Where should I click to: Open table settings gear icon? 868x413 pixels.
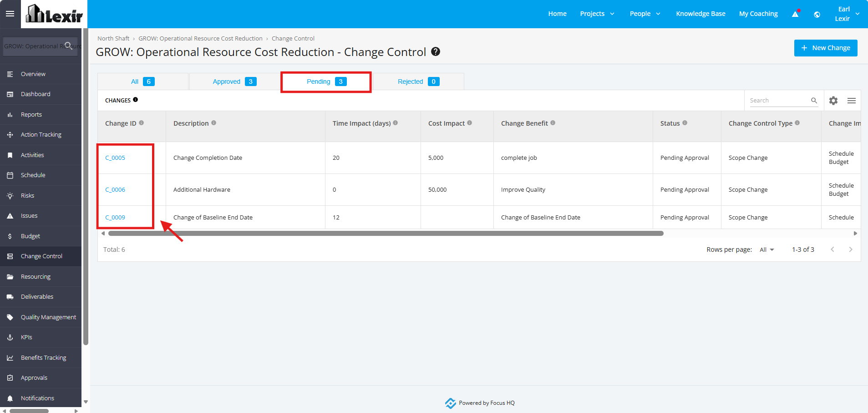point(833,101)
